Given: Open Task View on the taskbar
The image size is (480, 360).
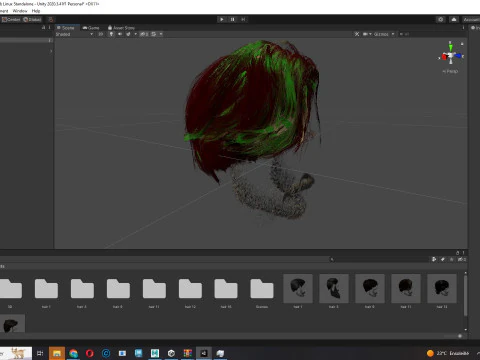Looking at the screenshot, I should click(x=40, y=353).
